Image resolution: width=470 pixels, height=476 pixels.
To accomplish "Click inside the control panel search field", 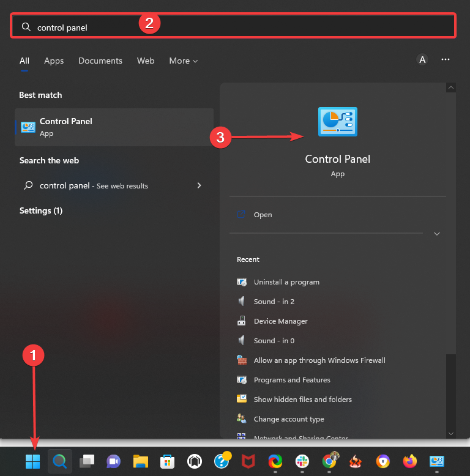I will (x=233, y=26).
